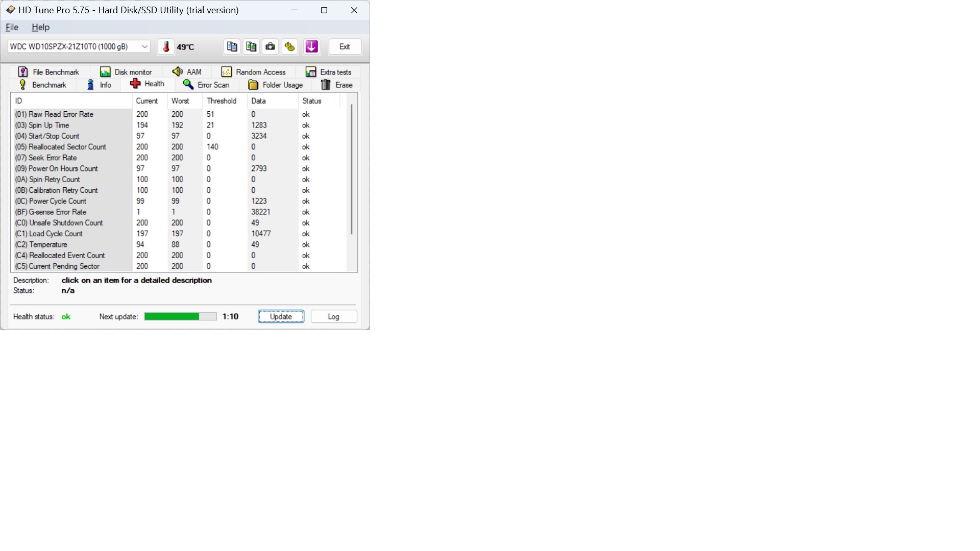
Task: Click the Log button
Action: (x=333, y=317)
